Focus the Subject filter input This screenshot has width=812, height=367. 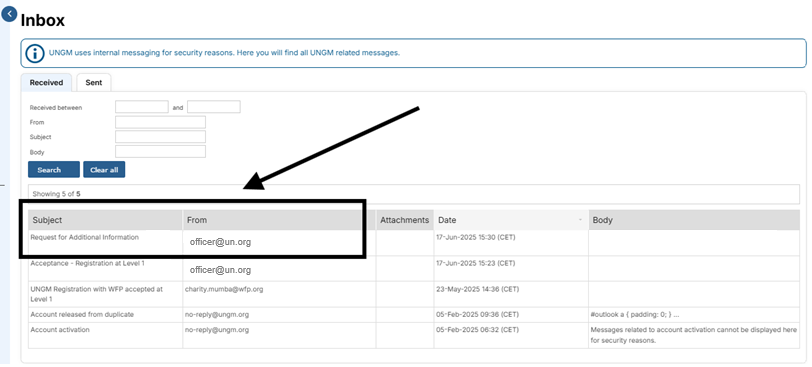(161, 137)
